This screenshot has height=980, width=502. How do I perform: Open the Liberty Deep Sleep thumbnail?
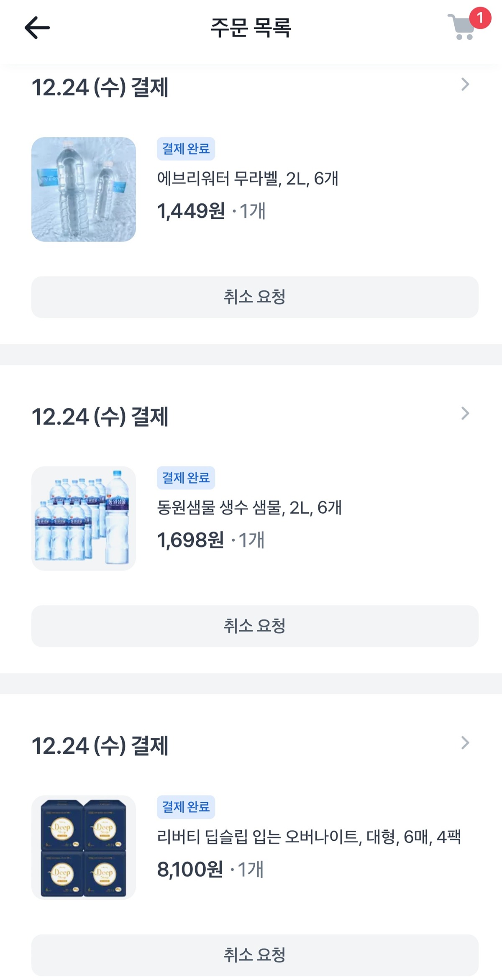pyautogui.click(x=84, y=847)
